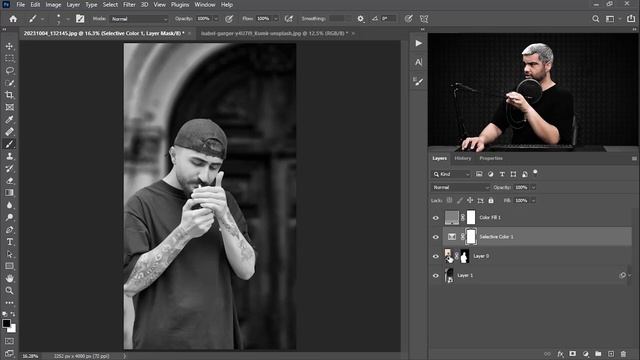Select the Selective Color 1 layer mask
Screen dimensions: 640x360
(471, 237)
